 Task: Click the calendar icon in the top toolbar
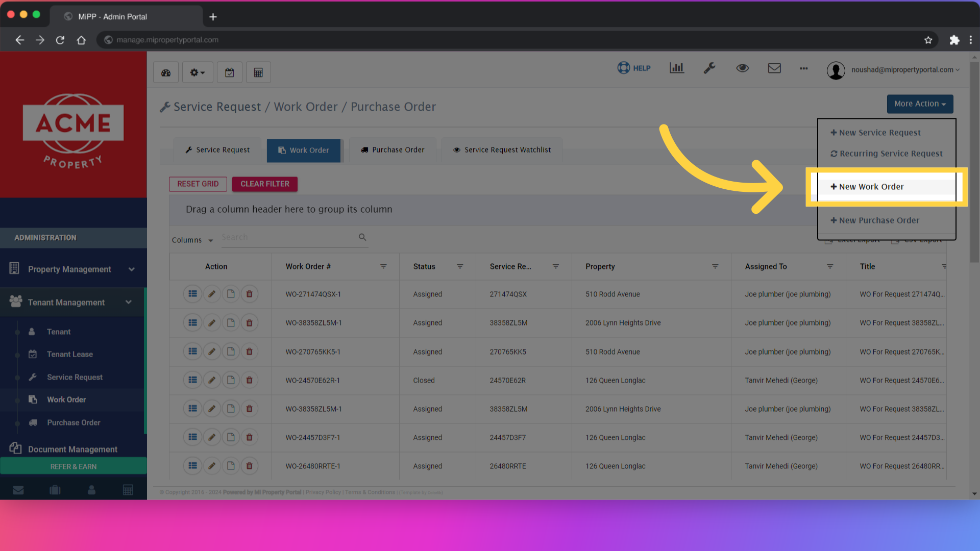pyautogui.click(x=229, y=72)
